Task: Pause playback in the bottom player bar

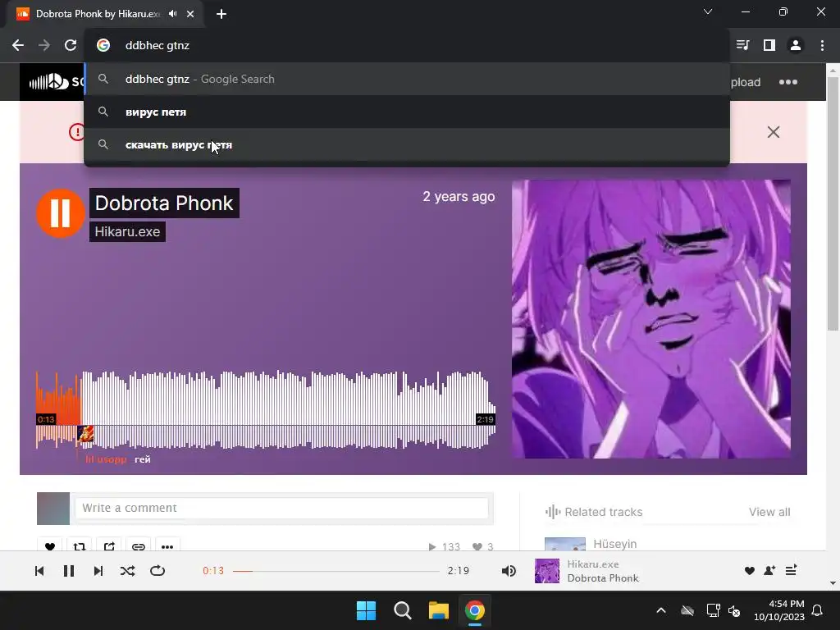Action: point(69,571)
